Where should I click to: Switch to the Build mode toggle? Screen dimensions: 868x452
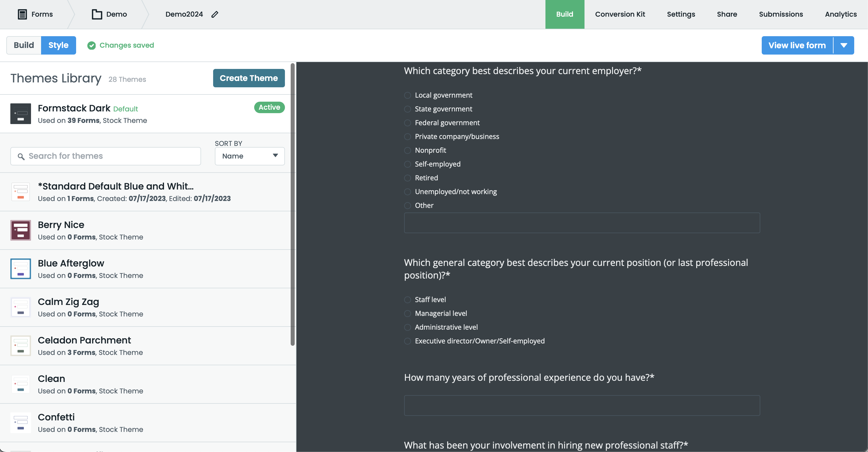(x=24, y=45)
